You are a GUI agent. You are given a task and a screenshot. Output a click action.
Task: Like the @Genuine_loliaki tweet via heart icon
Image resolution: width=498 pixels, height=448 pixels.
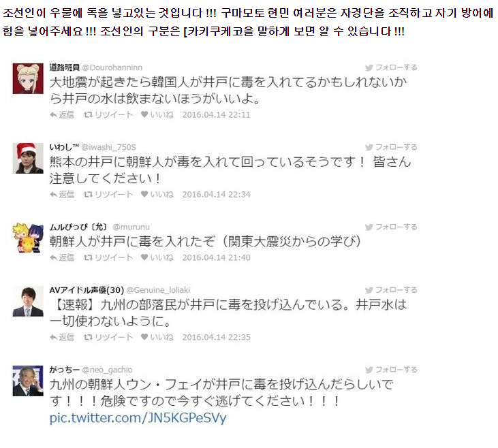coord(144,337)
